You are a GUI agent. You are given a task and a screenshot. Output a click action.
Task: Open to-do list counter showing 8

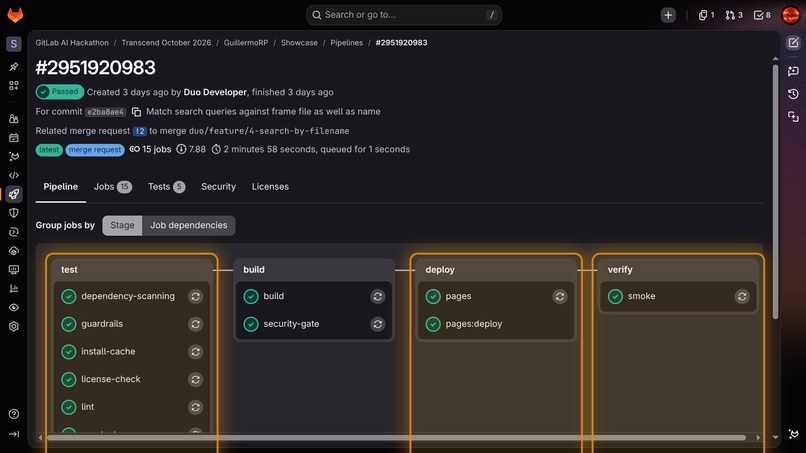tap(762, 15)
